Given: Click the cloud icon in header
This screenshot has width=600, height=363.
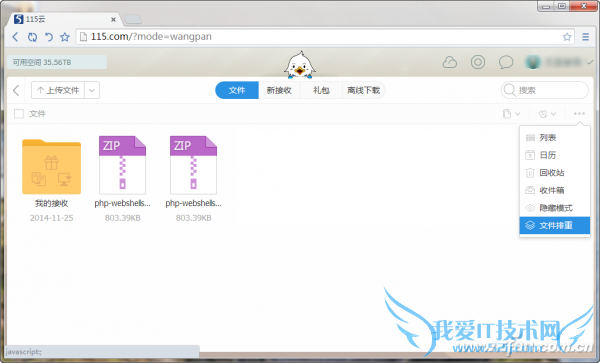Looking at the screenshot, I should click(x=450, y=62).
